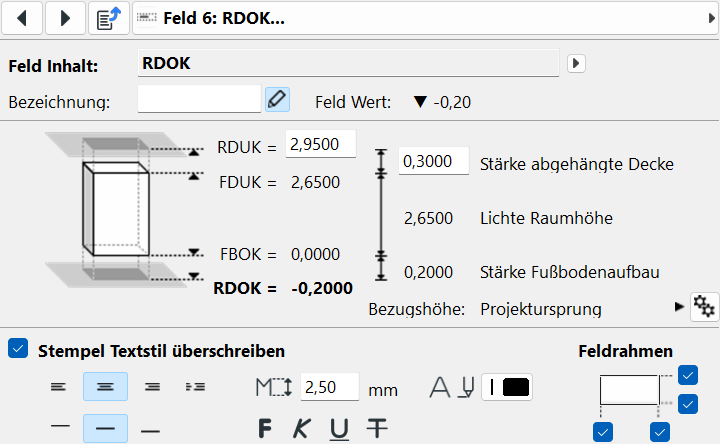Screen dimensions: 720x444
Task: Click the Stärke abgehängte Decke value field
Action: (433, 162)
